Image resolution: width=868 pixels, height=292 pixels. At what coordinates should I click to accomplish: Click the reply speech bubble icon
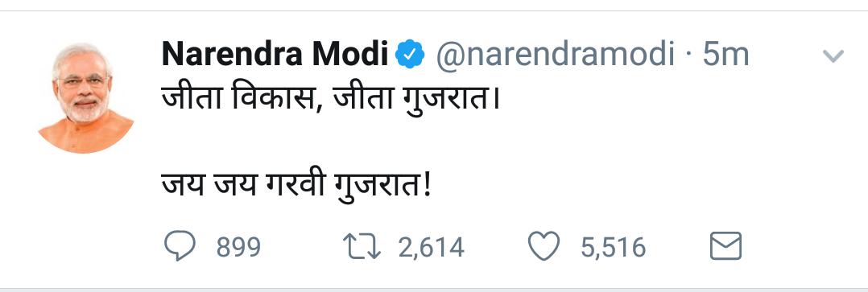[180, 246]
